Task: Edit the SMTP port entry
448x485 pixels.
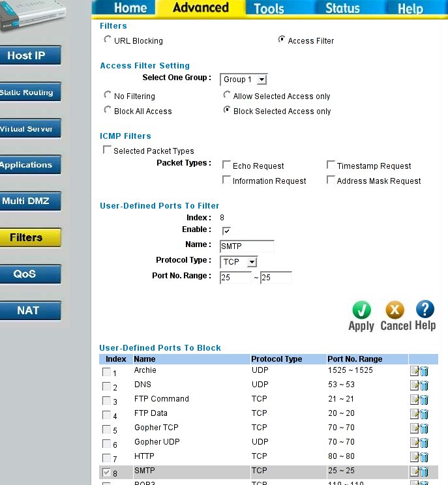Action: click(x=414, y=471)
